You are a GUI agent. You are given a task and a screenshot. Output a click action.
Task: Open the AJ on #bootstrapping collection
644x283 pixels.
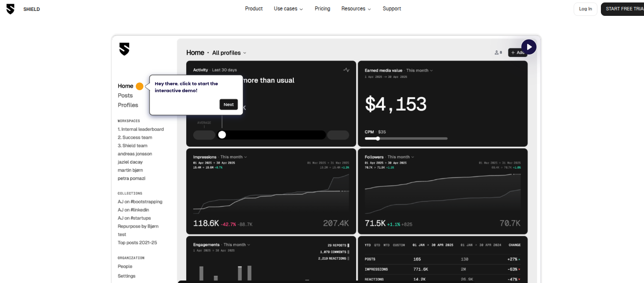140,202
